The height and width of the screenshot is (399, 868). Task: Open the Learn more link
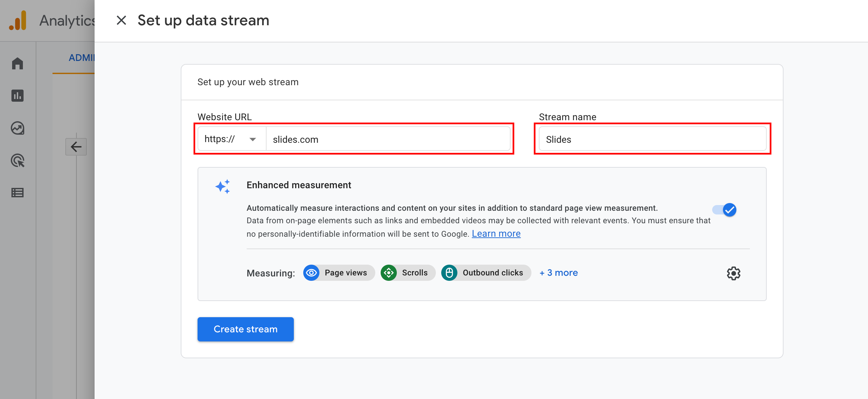(x=496, y=234)
